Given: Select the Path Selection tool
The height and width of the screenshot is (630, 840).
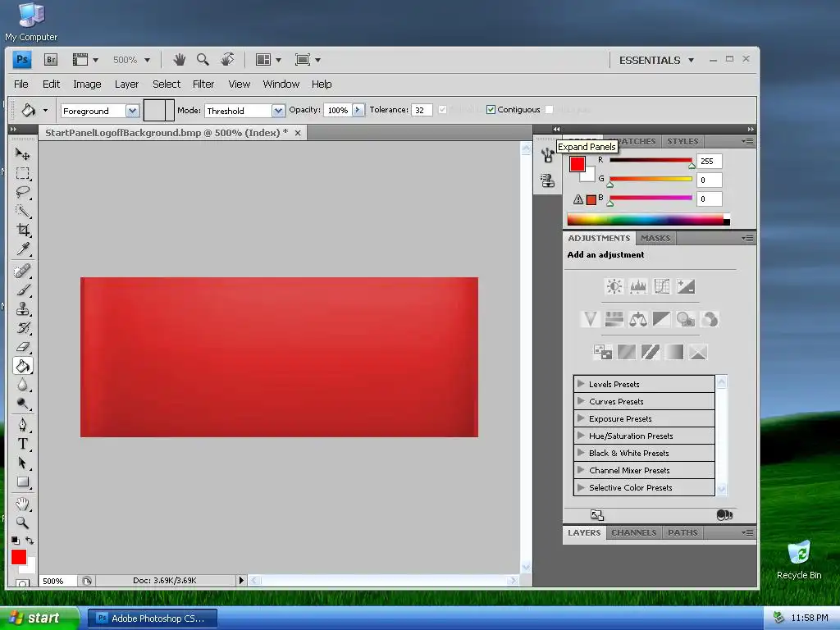Looking at the screenshot, I should click(22, 463).
